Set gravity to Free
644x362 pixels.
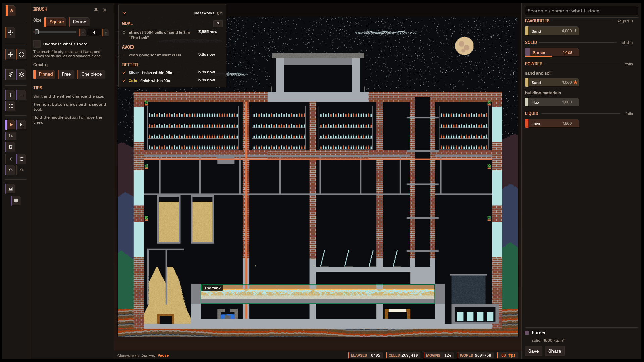(66, 74)
